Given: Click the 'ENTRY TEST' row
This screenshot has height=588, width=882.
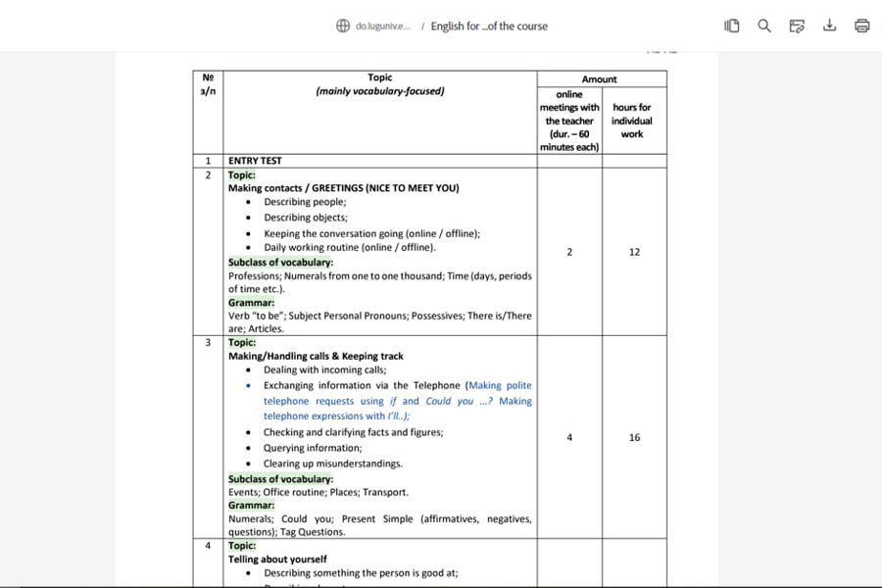Looking at the screenshot, I should [255, 161].
